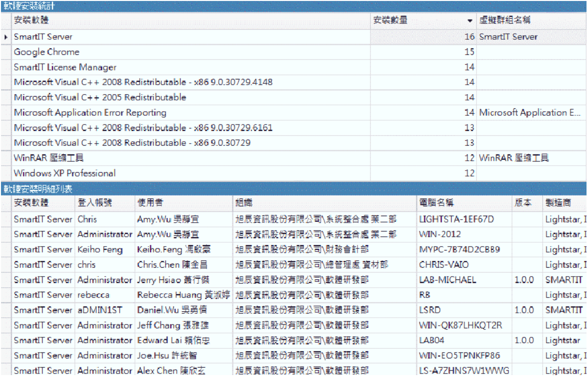The height and width of the screenshot is (377, 588).
Task: Click the 虛擬群組名稱 column header
Action: click(x=505, y=21)
